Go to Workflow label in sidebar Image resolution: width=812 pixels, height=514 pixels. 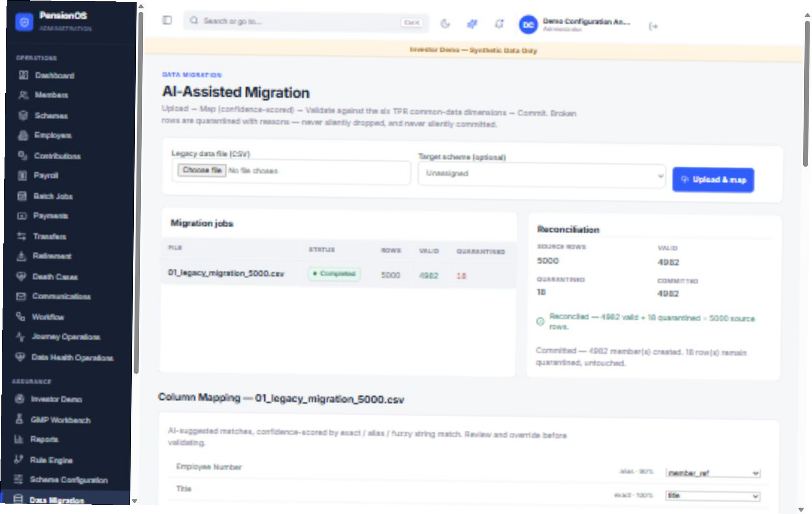(48, 317)
